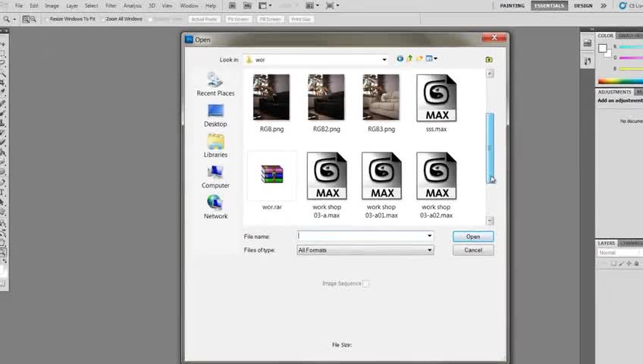Launch Bridge from the application bar
643x364 pixels.
(232, 6)
